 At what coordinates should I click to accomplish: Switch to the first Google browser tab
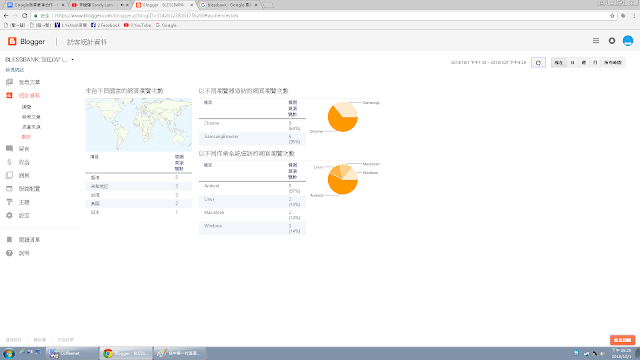click(x=36, y=5)
